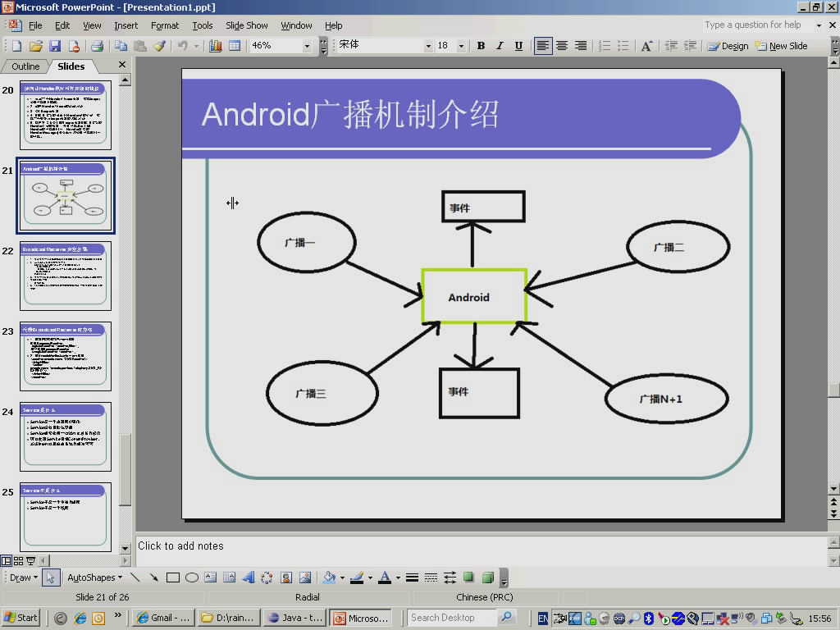Expand Line Color dropdown arrow
This screenshot has width=840, height=630.
tap(370, 577)
